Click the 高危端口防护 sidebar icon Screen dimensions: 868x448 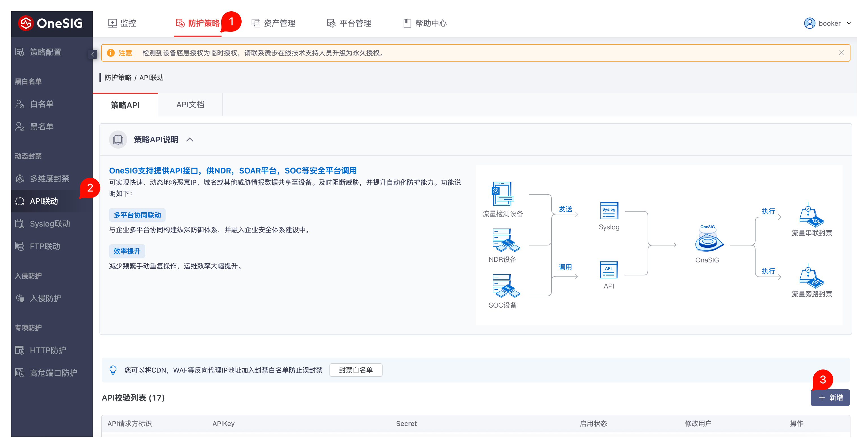(x=19, y=372)
